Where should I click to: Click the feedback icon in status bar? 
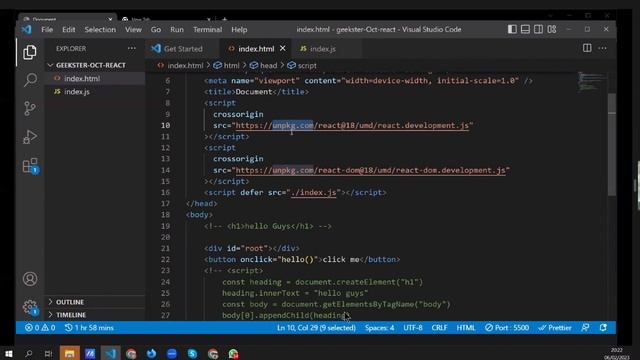(x=585, y=328)
